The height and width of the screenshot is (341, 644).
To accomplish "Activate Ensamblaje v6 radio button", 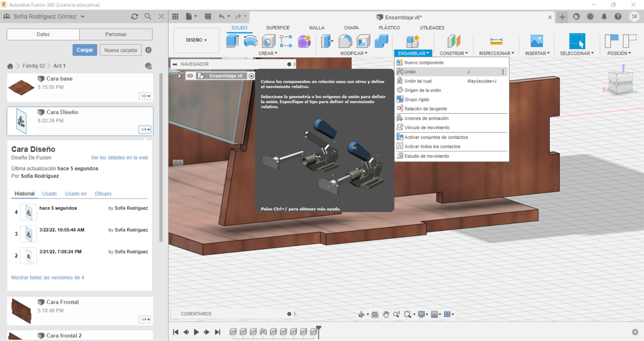I will (252, 76).
